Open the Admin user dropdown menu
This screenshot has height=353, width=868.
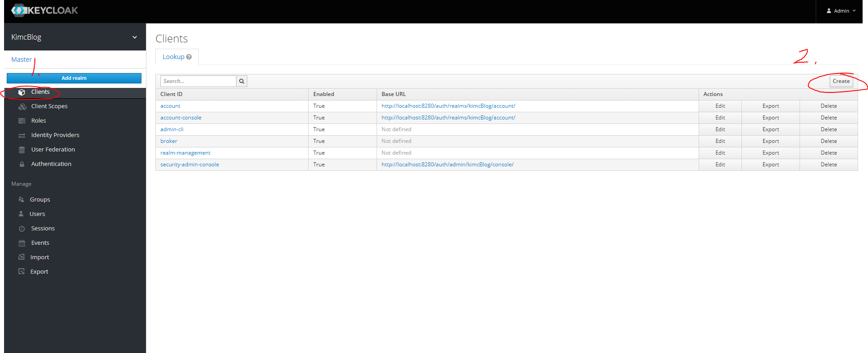coord(841,11)
